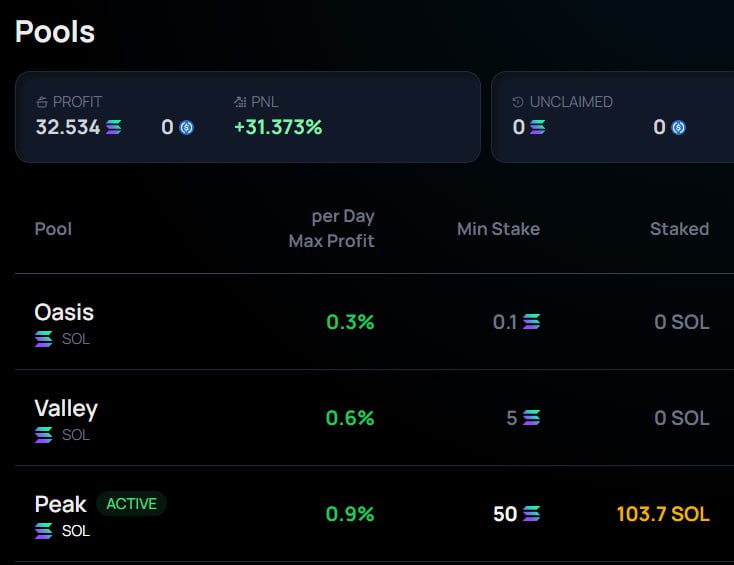Click the USDC icon in Unclaimed card
This screenshot has width=734, height=565.
click(x=678, y=127)
